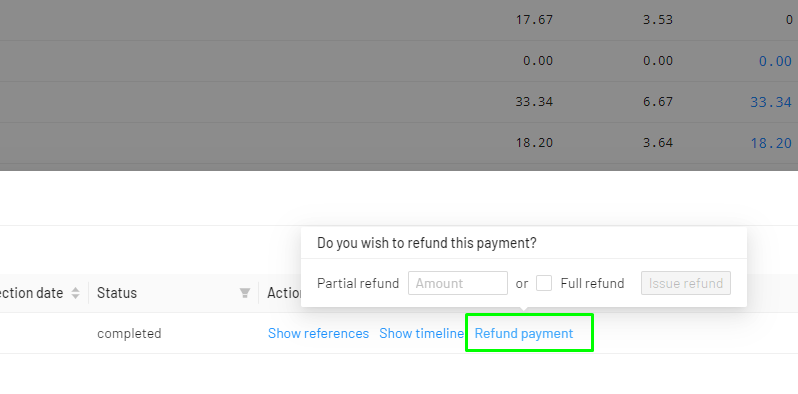
Task: Open the Status column filter icon
Action: point(245,293)
